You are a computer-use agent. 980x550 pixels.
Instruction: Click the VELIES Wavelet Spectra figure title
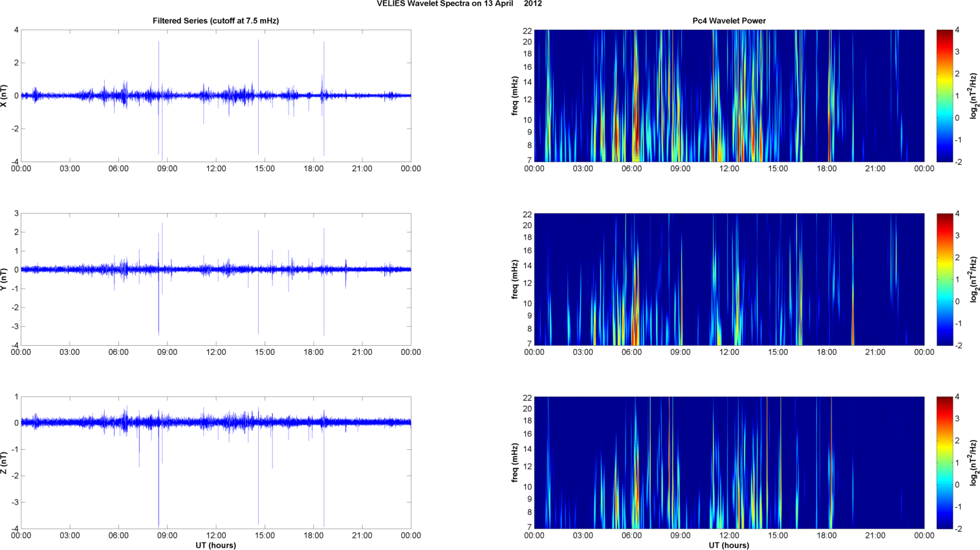click(x=459, y=4)
